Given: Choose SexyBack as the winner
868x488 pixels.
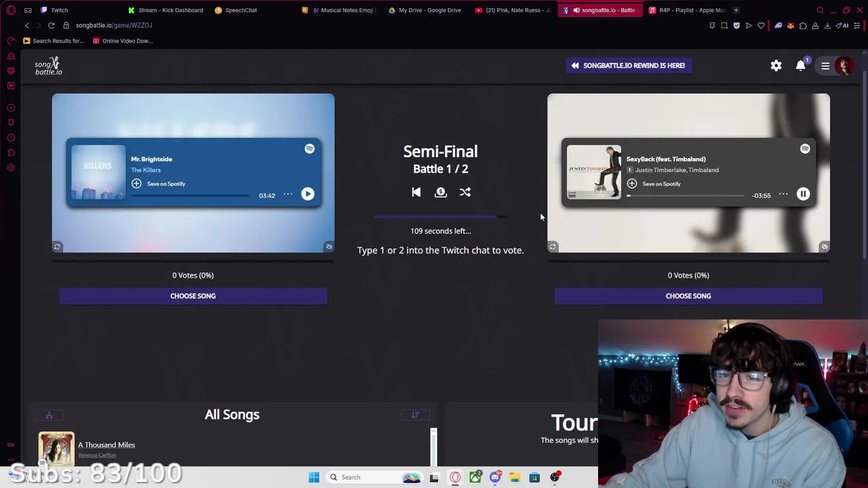Looking at the screenshot, I should click(688, 296).
